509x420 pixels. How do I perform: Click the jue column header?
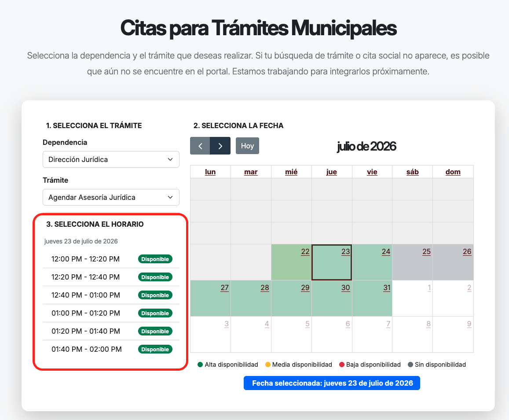[x=331, y=172]
